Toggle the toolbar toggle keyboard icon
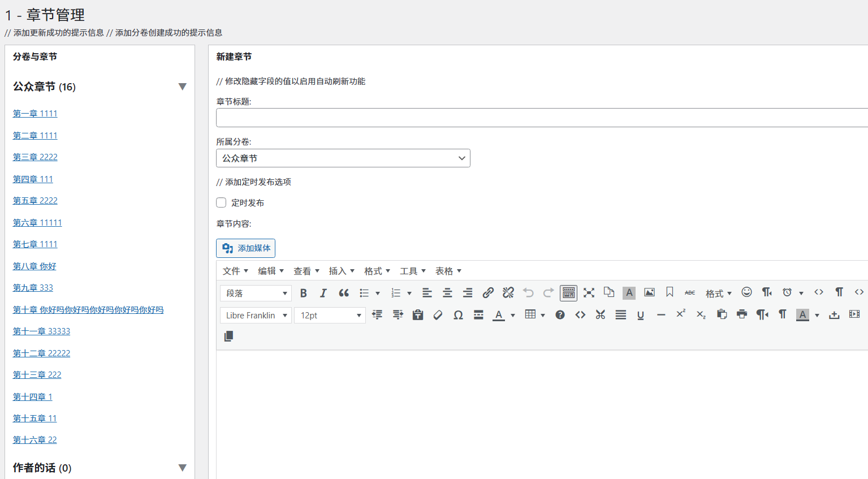The height and width of the screenshot is (479, 868). pos(568,292)
